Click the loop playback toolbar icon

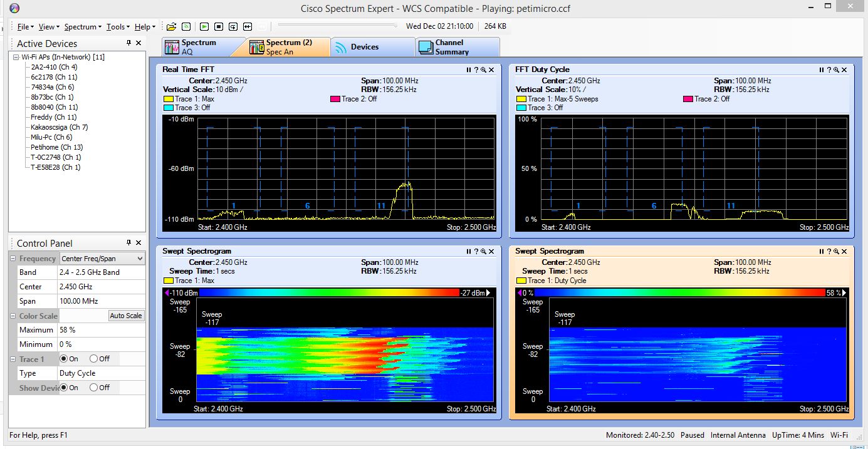pyautogui.click(x=233, y=26)
